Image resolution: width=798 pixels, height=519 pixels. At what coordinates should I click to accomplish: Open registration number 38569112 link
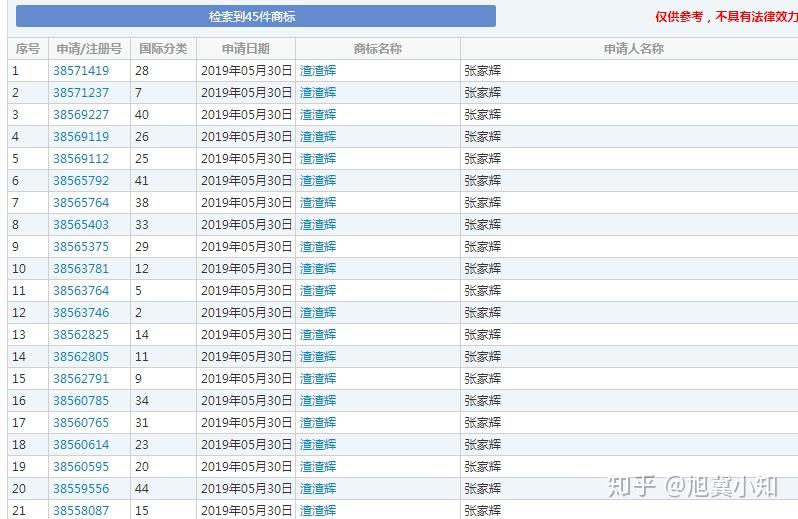pyautogui.click(x=81, y=159)
